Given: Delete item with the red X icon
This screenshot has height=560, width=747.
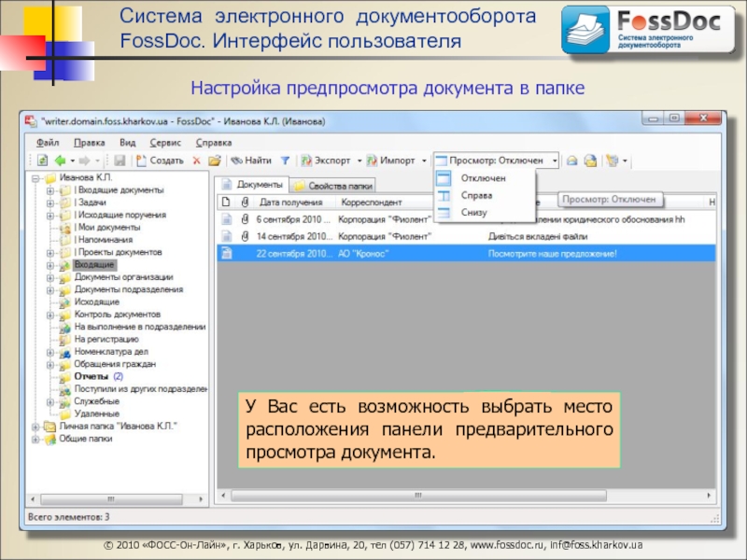Looking at the screenshot, I should [x=196, y=161].
